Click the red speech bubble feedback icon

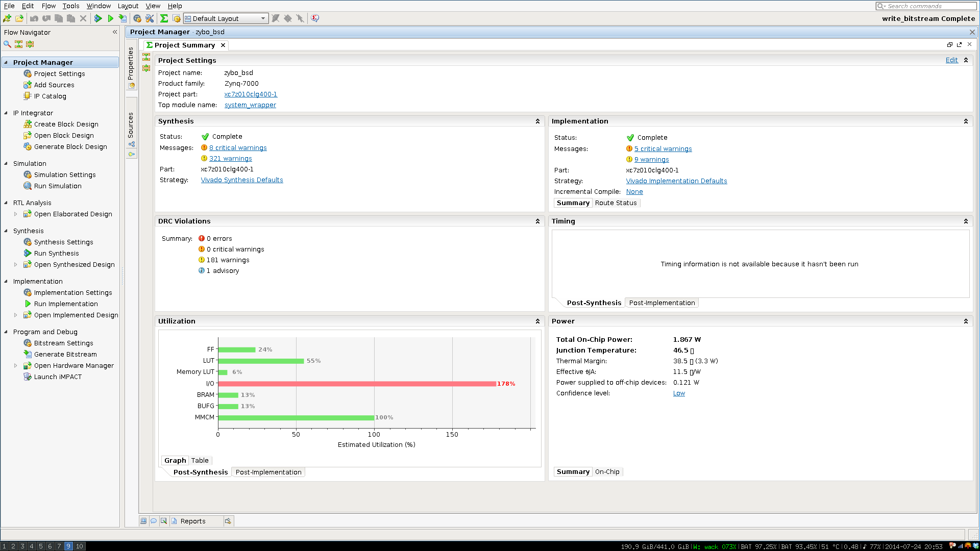(x=315, y=18)
